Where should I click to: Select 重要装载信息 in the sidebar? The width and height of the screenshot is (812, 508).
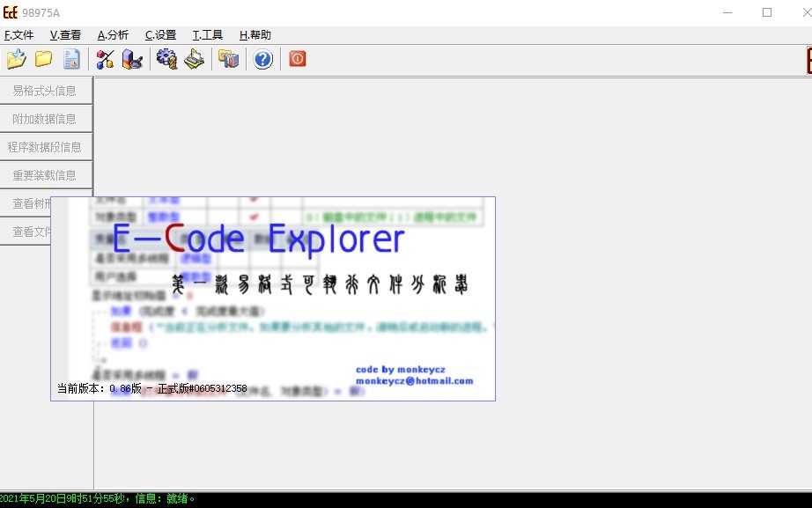point(46,174)
